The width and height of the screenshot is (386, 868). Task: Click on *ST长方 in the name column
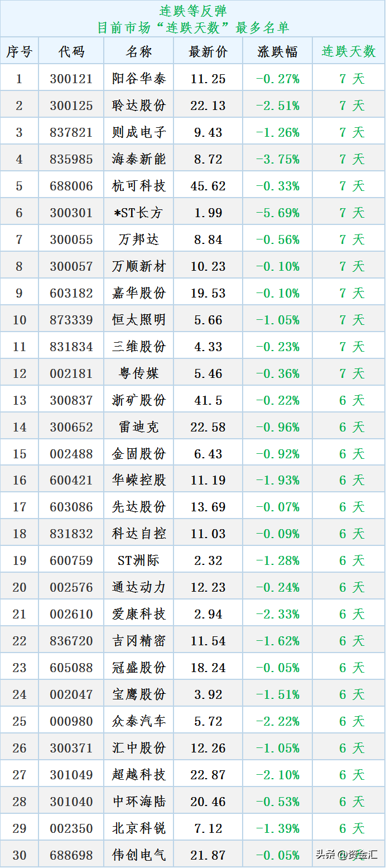138,213
